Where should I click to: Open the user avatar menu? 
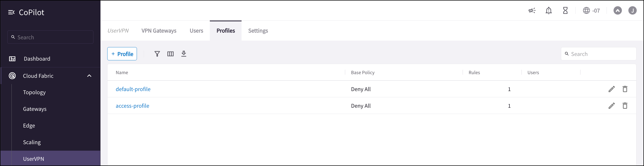pyautogui.click(x=633, y=10)
